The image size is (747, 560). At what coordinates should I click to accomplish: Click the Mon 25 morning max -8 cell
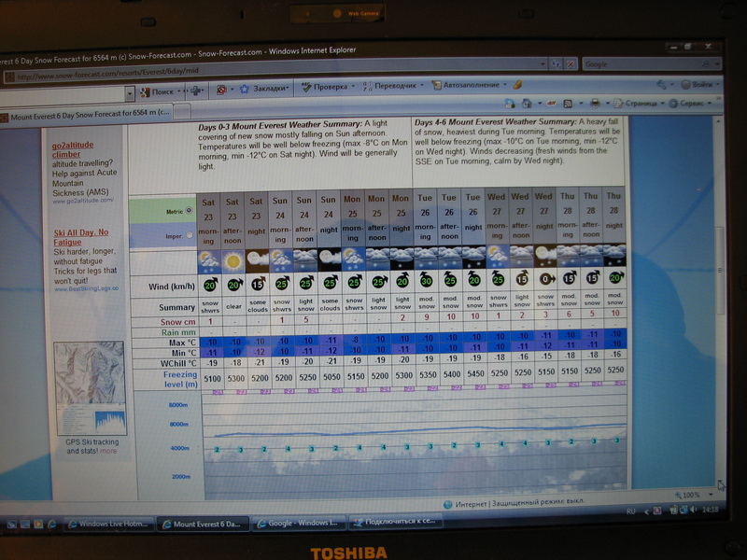pyautogui.click(x=355, y=340)
